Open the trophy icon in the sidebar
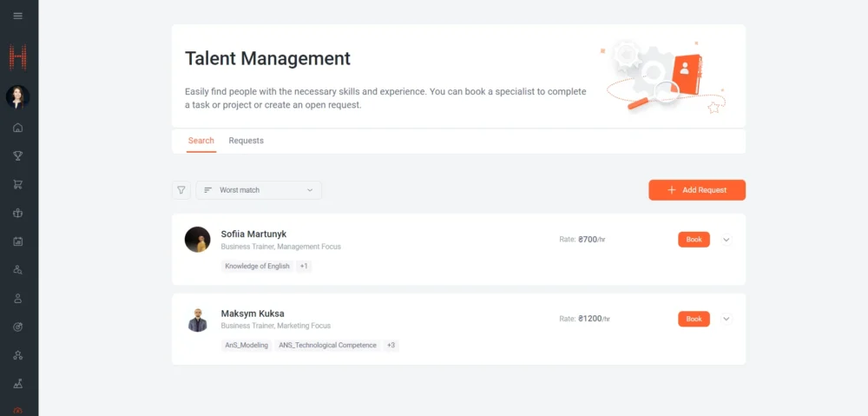This screenshot has width=868, height=416. pos(18,156)
